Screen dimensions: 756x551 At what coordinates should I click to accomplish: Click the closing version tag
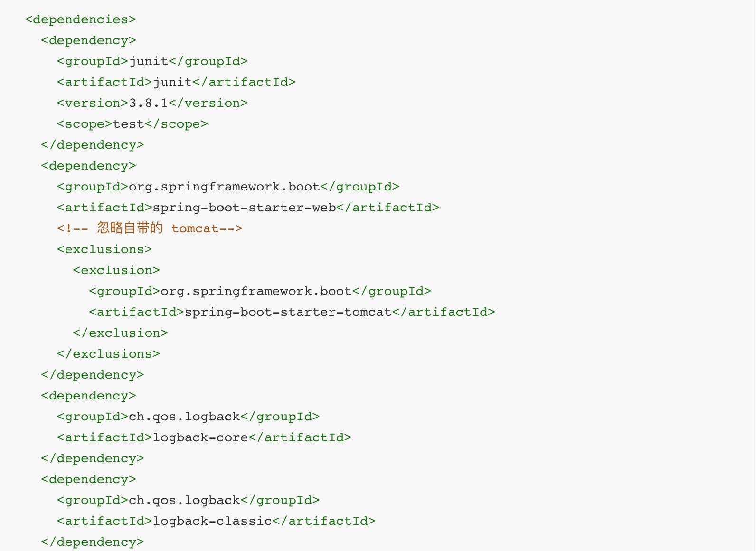coord(208,103)
